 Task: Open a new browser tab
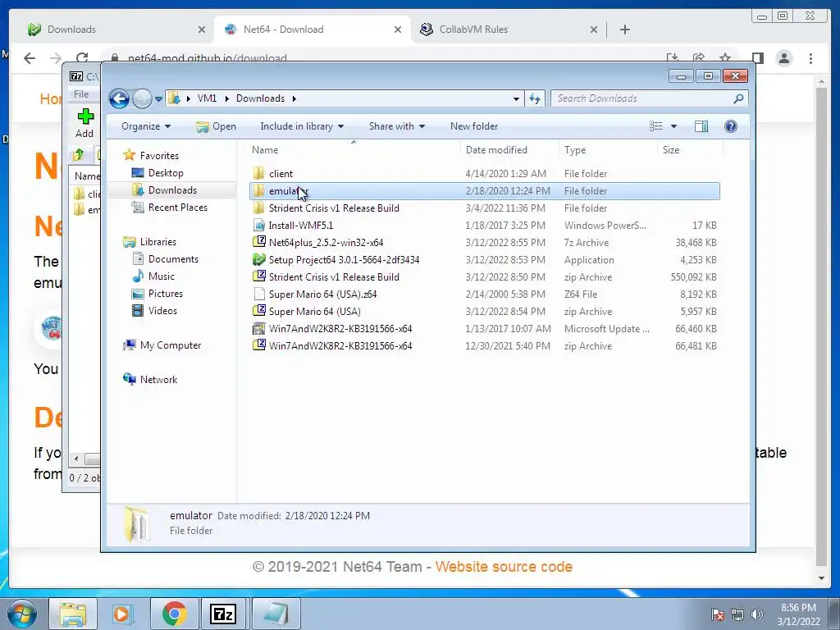[624, 30]
